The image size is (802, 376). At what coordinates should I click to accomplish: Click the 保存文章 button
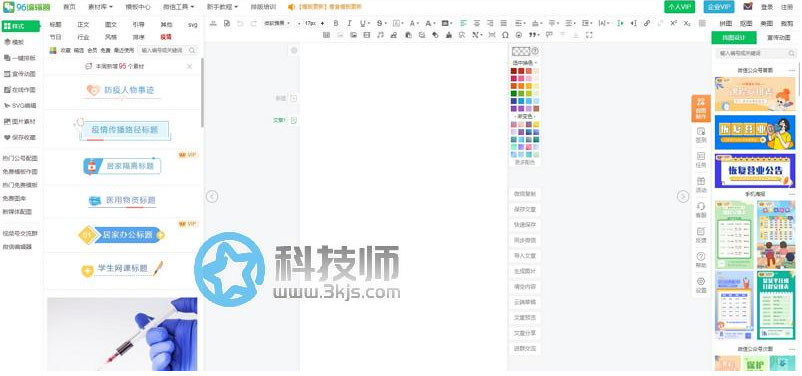click(x=525, y=209)
